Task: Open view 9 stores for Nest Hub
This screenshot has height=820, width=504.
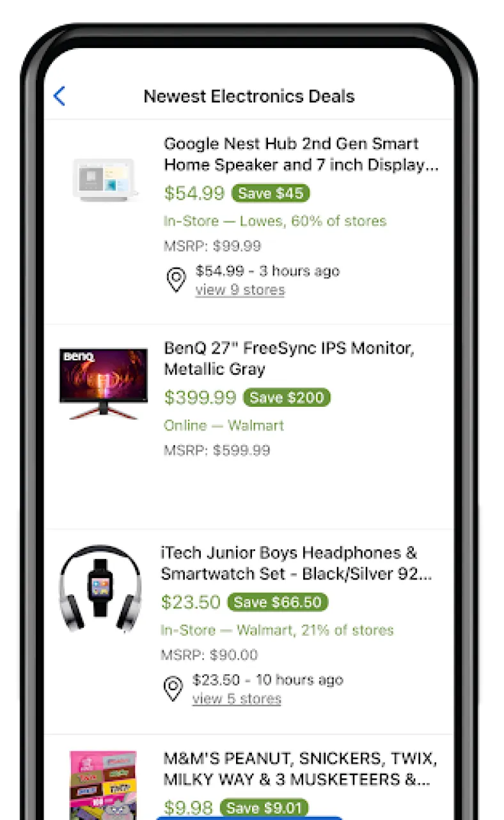Action: (240, 290)
